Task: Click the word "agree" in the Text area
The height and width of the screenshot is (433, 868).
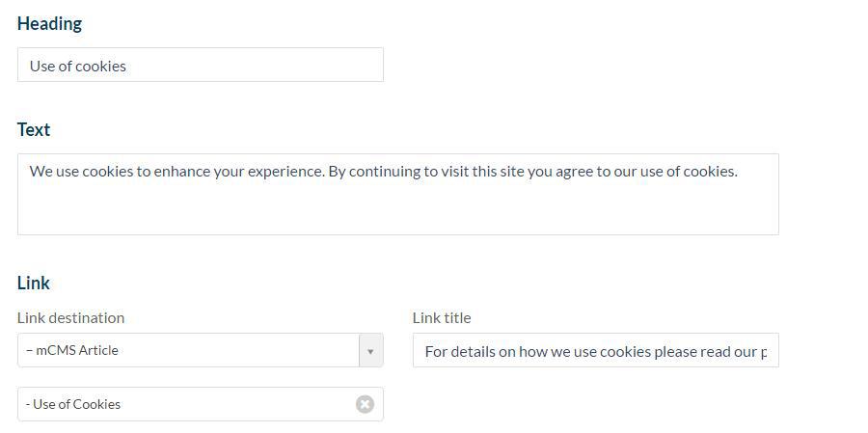Action: click(575, 172)
